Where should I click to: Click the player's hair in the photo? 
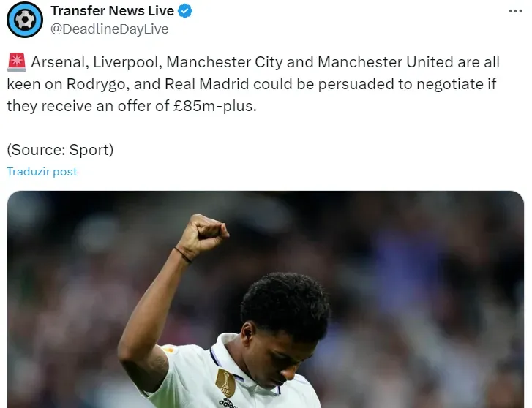(x=285, y=303)
